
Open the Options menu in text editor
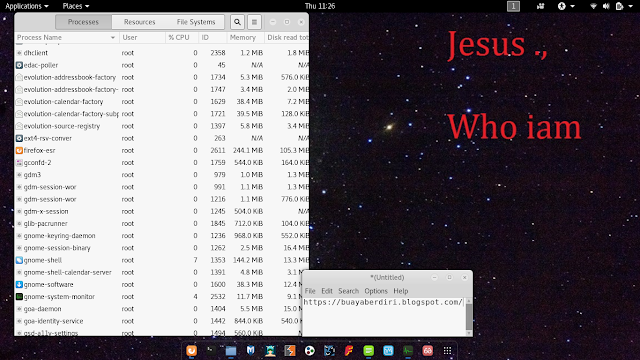[376, 291]
